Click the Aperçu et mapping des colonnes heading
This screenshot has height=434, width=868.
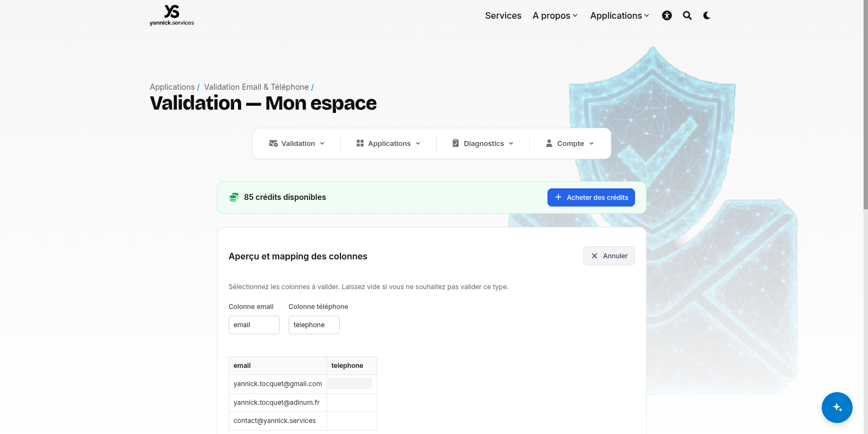click(x=298, y=256)
